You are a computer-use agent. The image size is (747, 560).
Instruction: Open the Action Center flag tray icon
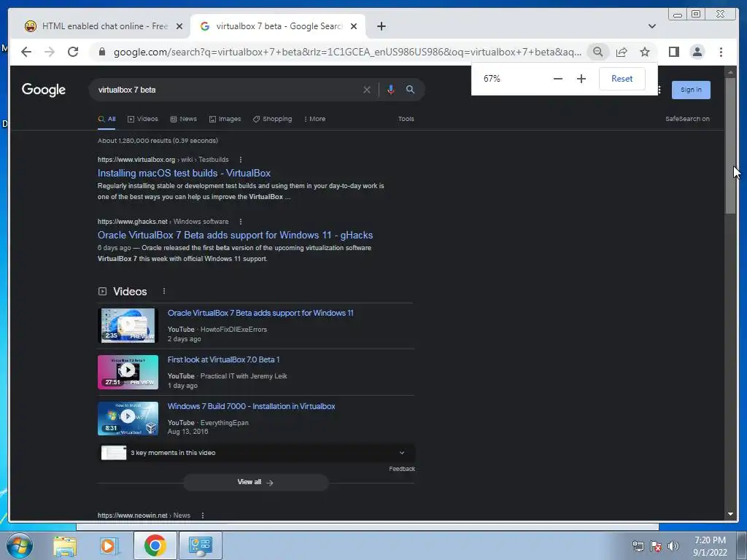pos(656,546)
